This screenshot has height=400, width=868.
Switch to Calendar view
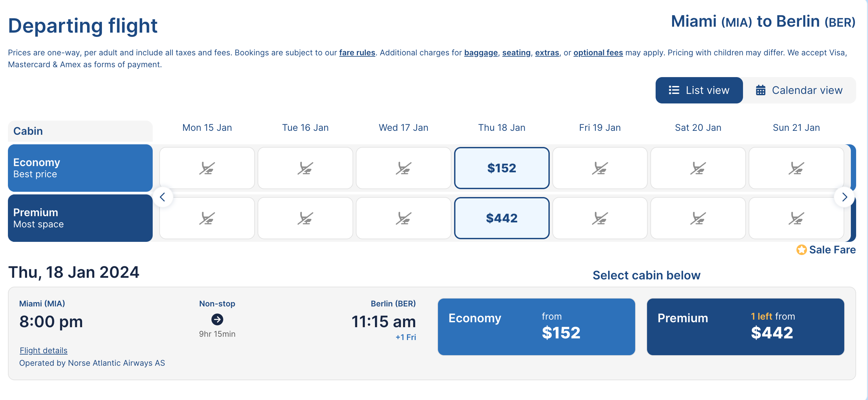click(799, 90)
